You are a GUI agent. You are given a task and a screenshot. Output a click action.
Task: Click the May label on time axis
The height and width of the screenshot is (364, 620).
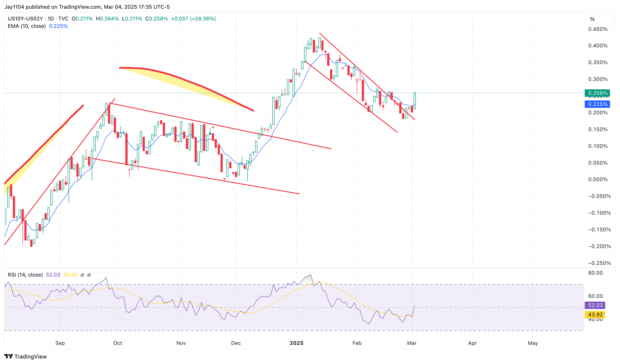pos(533,343)
